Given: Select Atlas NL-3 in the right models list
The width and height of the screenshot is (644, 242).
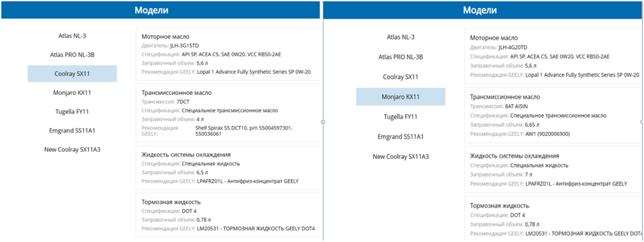Looking at the screenshot, I should tap(401, 37).
